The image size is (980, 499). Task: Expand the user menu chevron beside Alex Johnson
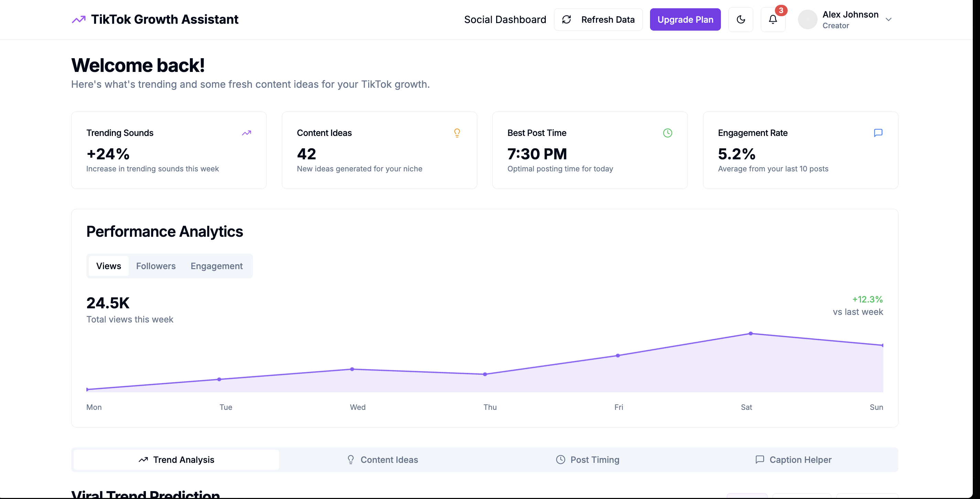[888, 19]
